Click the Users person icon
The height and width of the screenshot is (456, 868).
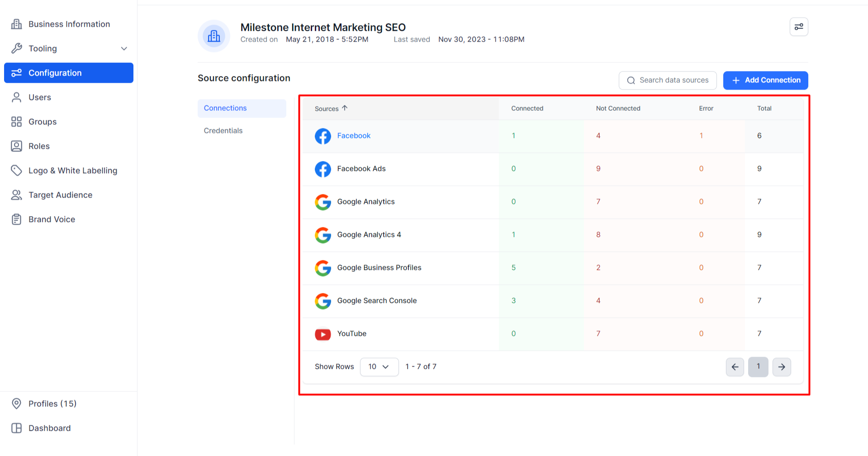(17, 97)
